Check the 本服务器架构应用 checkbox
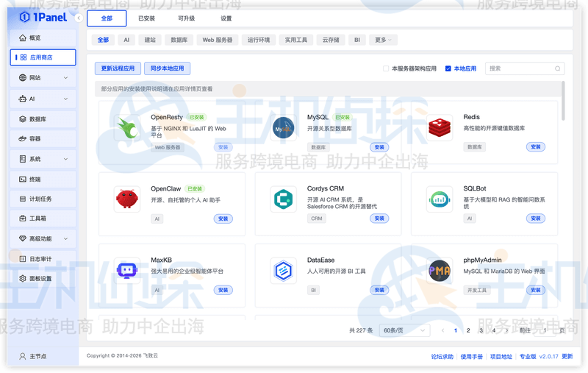The width and height of the screenshot is (588, 373). click(385, 68)
